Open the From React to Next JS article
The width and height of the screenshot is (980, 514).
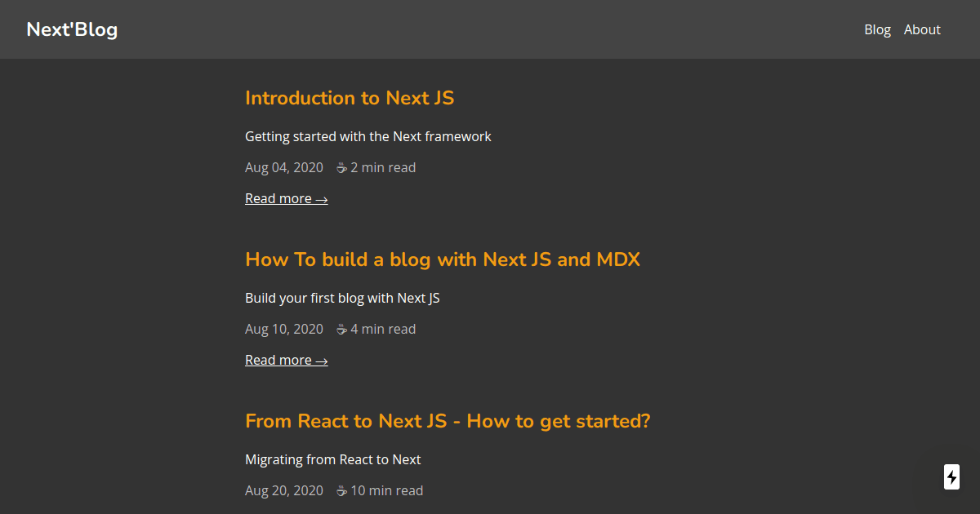point(447,421)
